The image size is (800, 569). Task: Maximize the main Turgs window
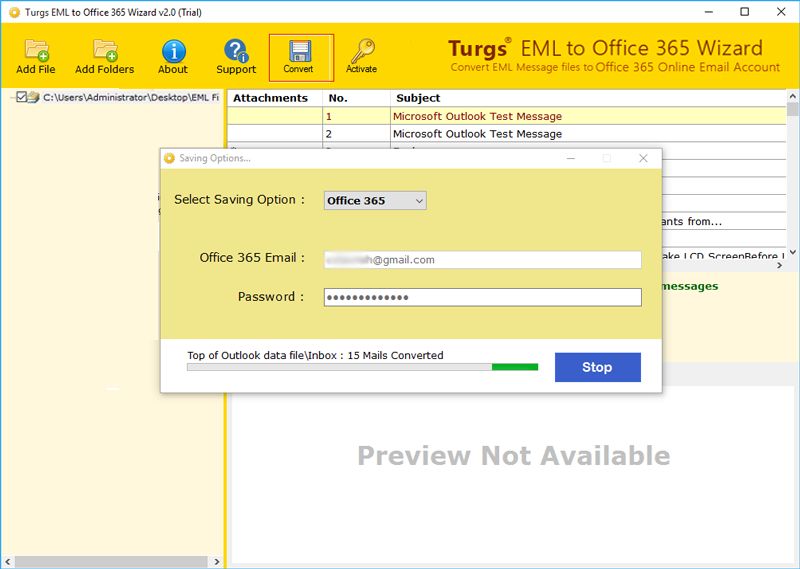pos(745,12)
